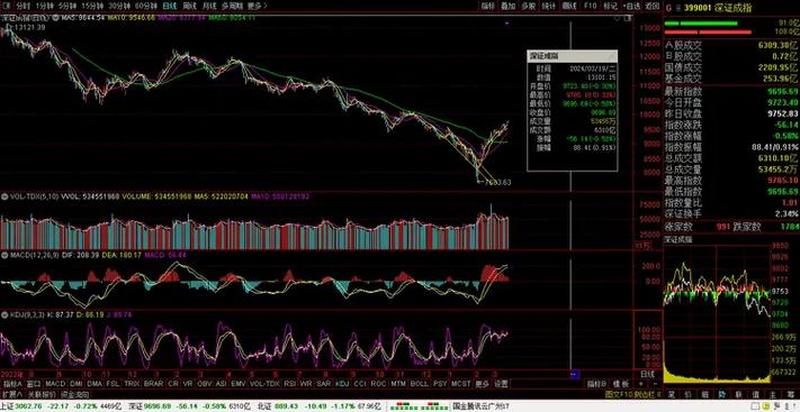Click the 399001 深证成指 stock title

click(718, 8)
